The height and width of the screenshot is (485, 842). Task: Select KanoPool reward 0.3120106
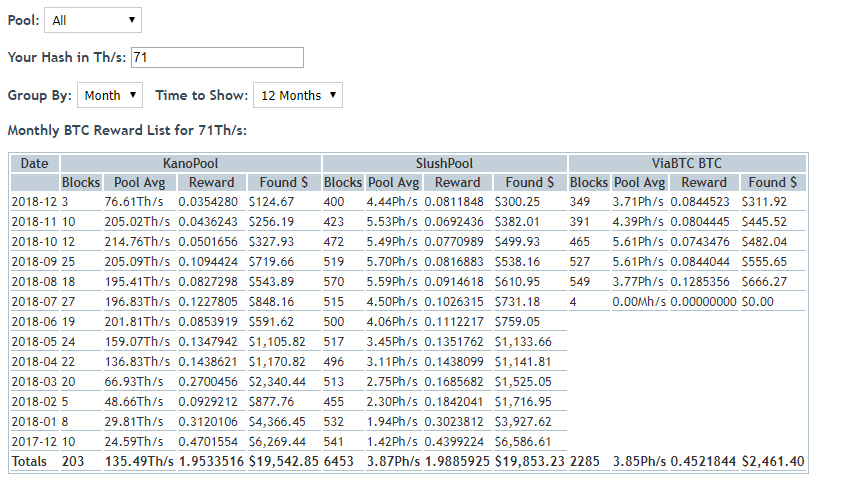point(208,422)
